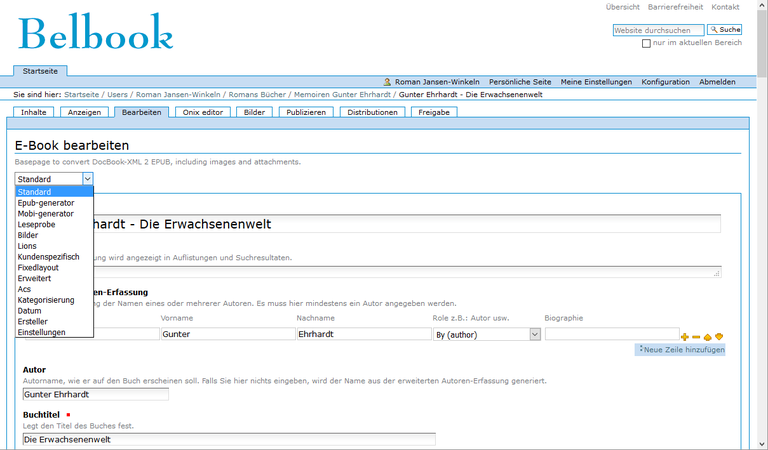Select Leseprobe in dropdown list
Screen dimensions: 768x450
pos(54,224)
